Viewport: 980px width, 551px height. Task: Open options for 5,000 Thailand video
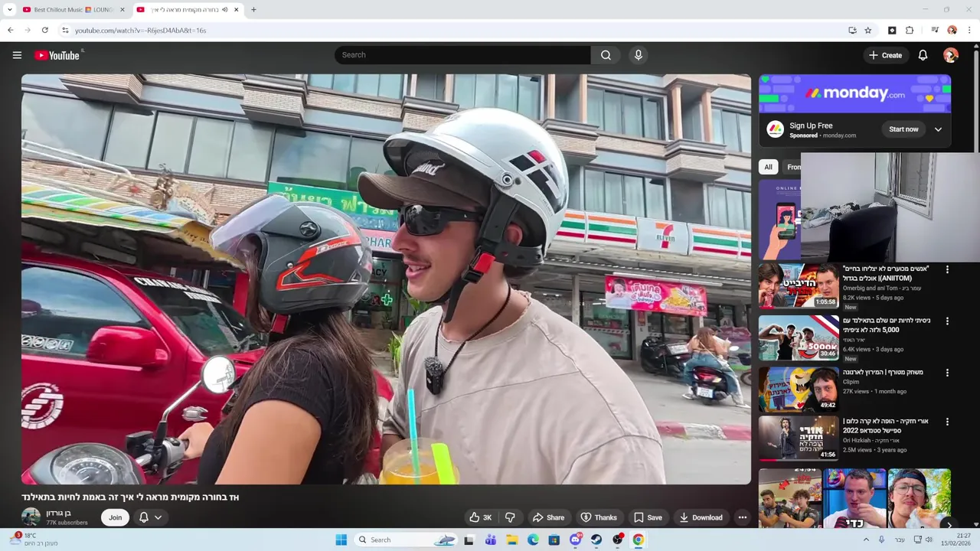click(x=947, y=321)
